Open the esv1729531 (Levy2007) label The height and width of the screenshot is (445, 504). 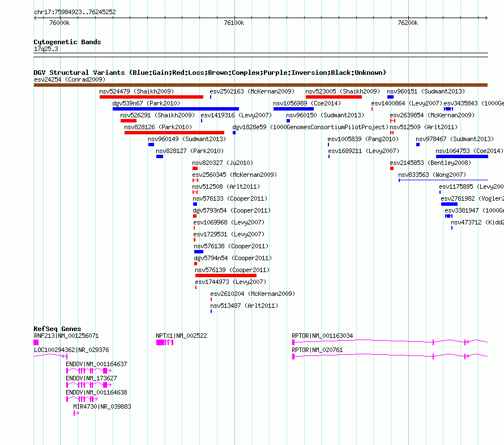(229, 234)
